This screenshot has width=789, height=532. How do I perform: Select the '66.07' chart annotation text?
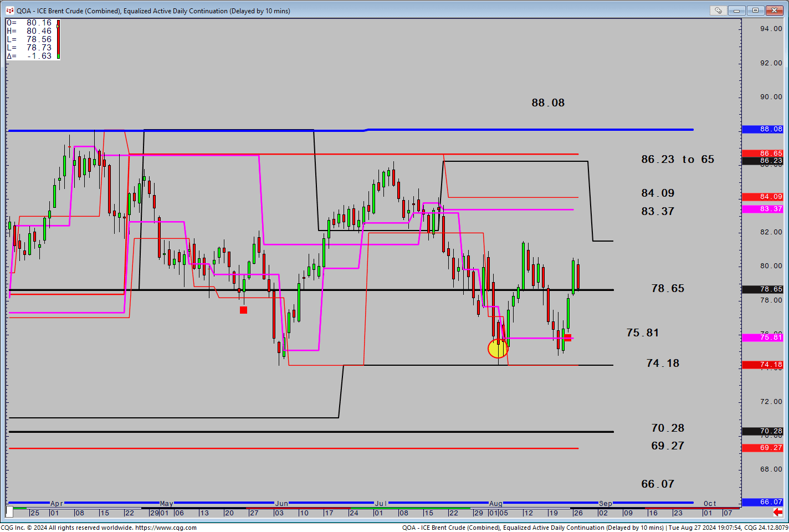[x=658, y=484]
